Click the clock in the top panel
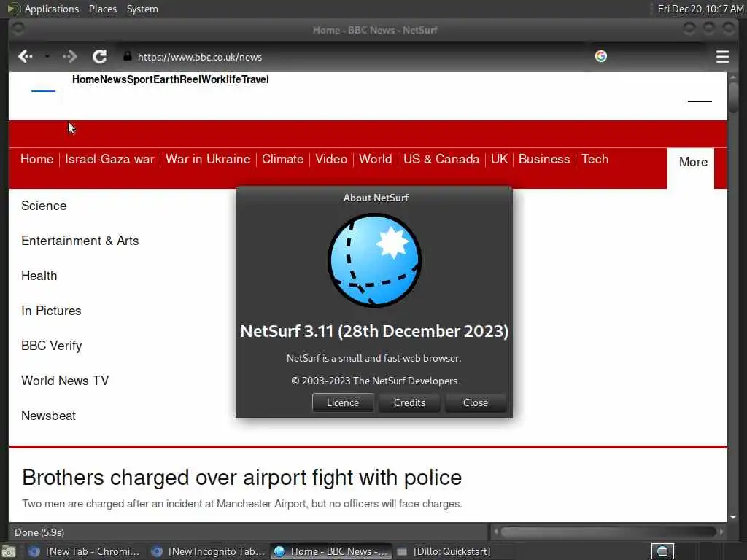Screen dimensions: 747x560 700,9
